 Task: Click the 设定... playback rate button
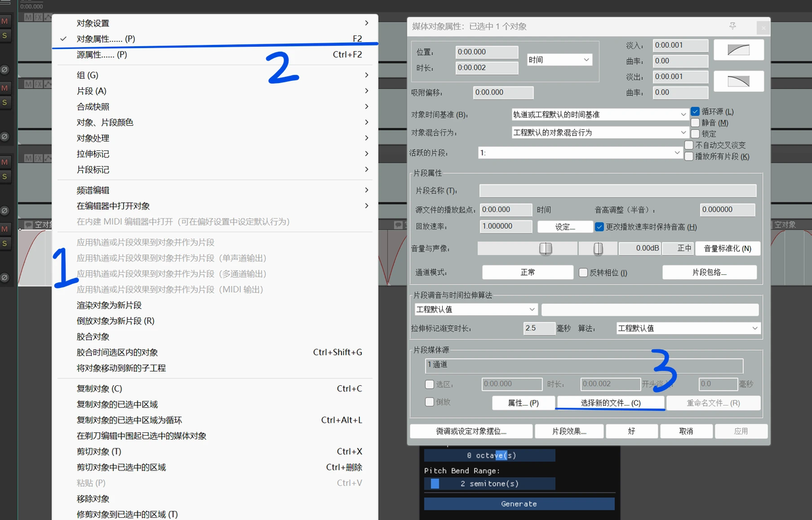[565, 227]
